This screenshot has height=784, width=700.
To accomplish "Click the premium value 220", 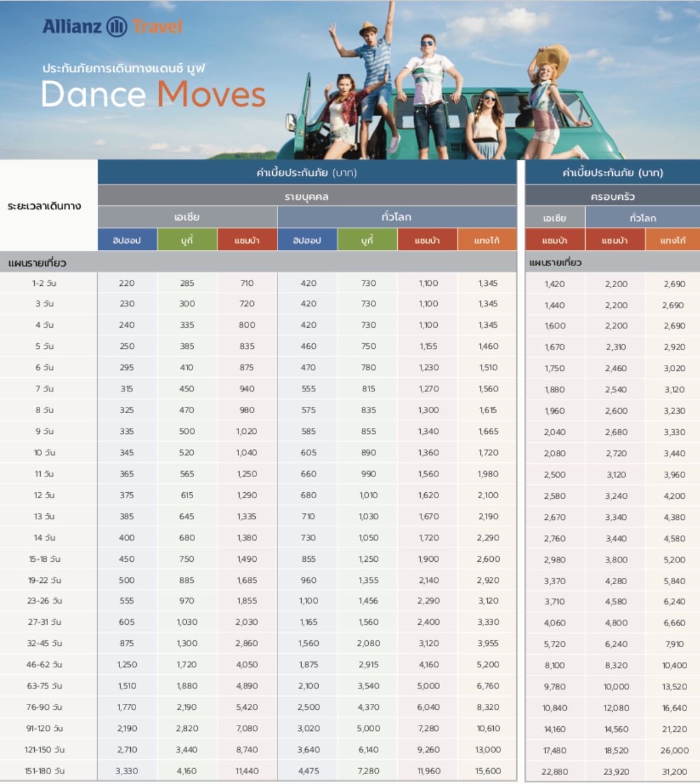I will coord(127,284).
